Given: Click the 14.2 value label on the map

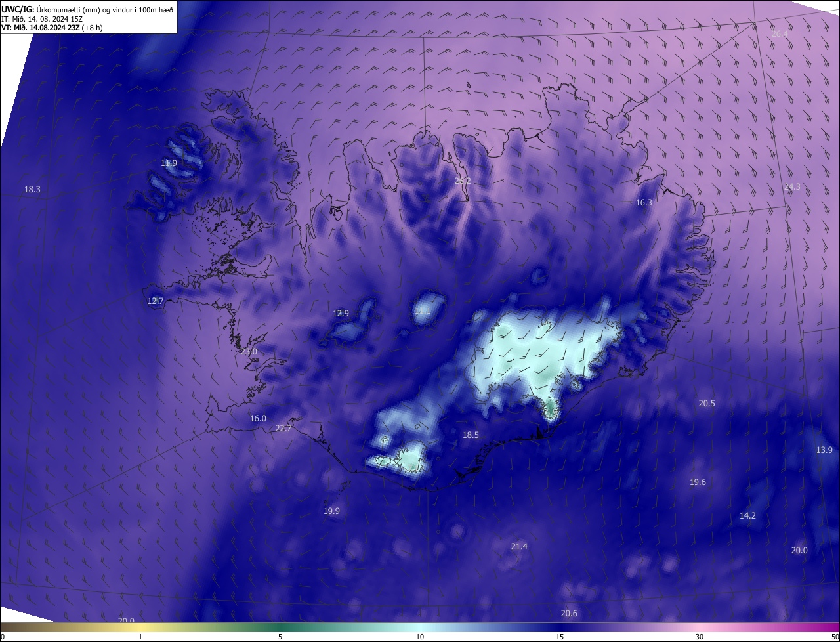Looking at the screenshot, I should (747, 516).
